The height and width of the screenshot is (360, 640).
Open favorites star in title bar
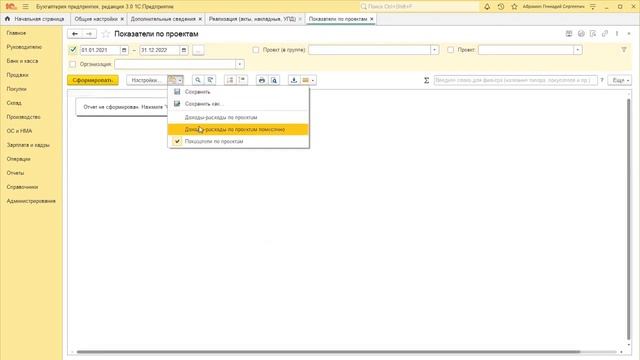(x=514, y=7)
